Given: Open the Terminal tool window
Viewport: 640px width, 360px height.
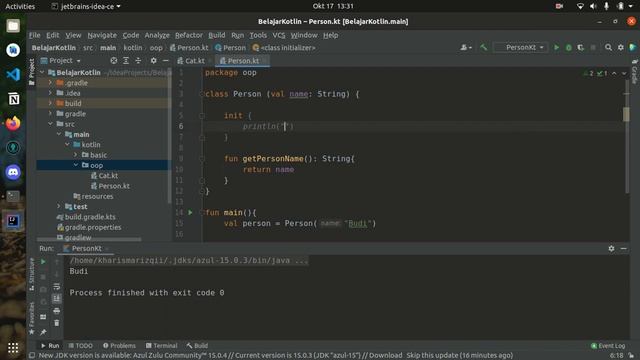Looking at the screenshot, I should coord(161,345).
